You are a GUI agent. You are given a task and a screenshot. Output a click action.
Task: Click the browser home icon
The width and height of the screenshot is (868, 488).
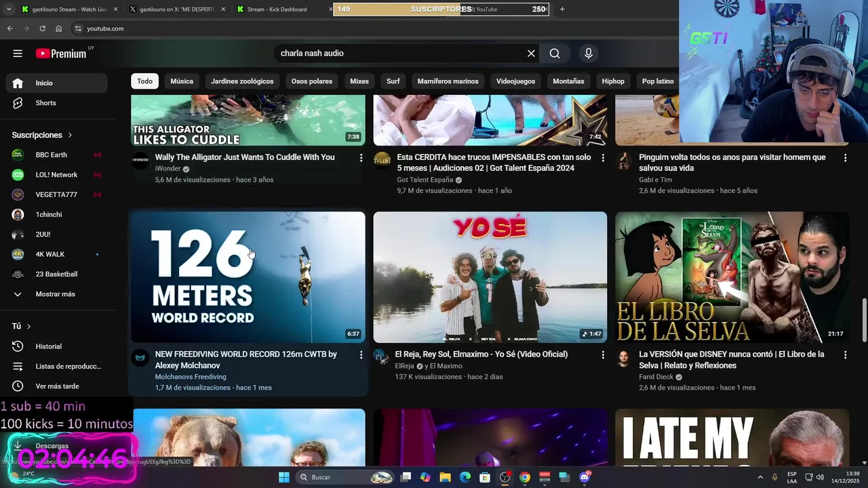pyautogui.click(x=59, y=28)
